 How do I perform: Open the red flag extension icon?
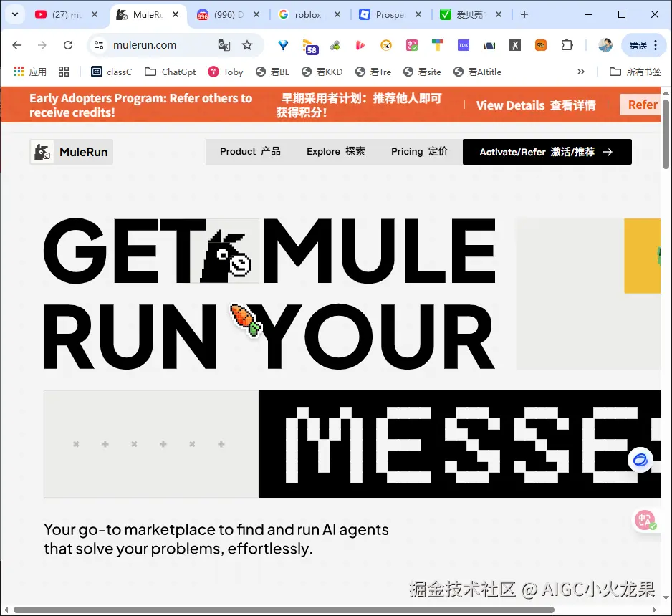pos(360,45)
